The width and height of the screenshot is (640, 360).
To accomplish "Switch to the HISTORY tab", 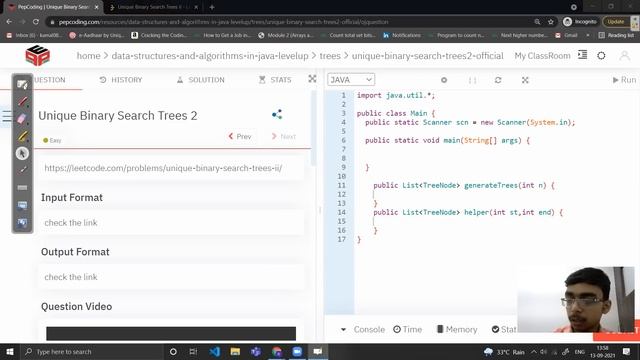I will 121,80.
